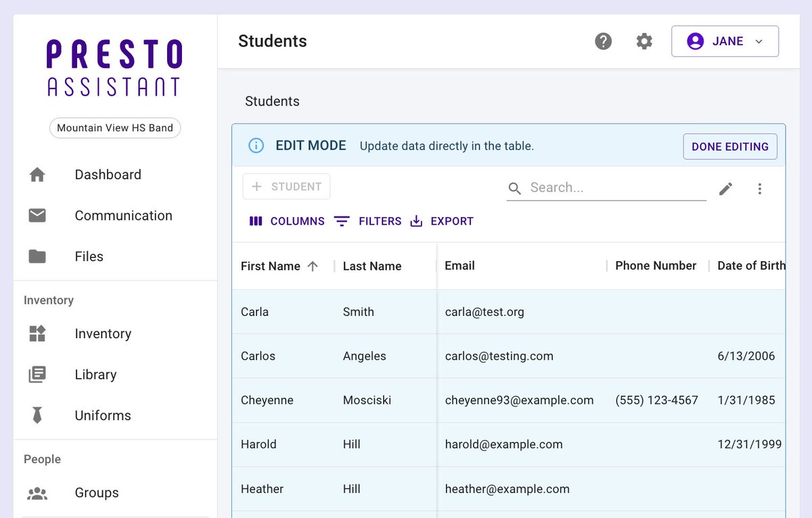This screenshot has width=812, height=518.
Task: Edit the '12/31/1999' birth date cell
Action: click(x=747, y=444)
